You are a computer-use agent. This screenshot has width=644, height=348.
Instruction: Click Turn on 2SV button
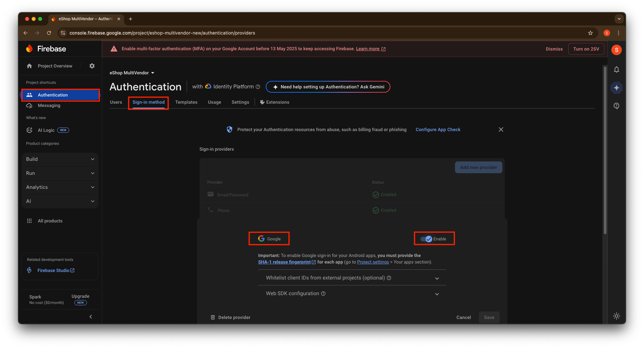586,49
